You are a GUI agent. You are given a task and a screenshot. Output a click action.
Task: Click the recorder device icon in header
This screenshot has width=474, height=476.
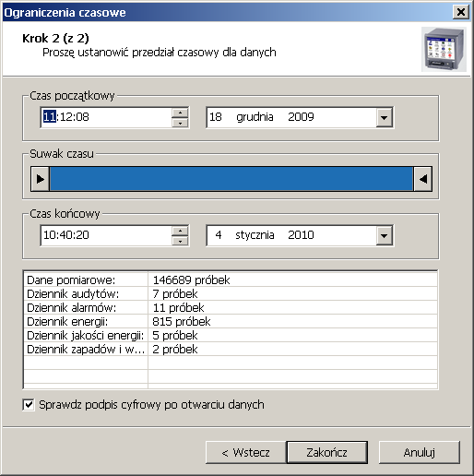tap(444, 49)
